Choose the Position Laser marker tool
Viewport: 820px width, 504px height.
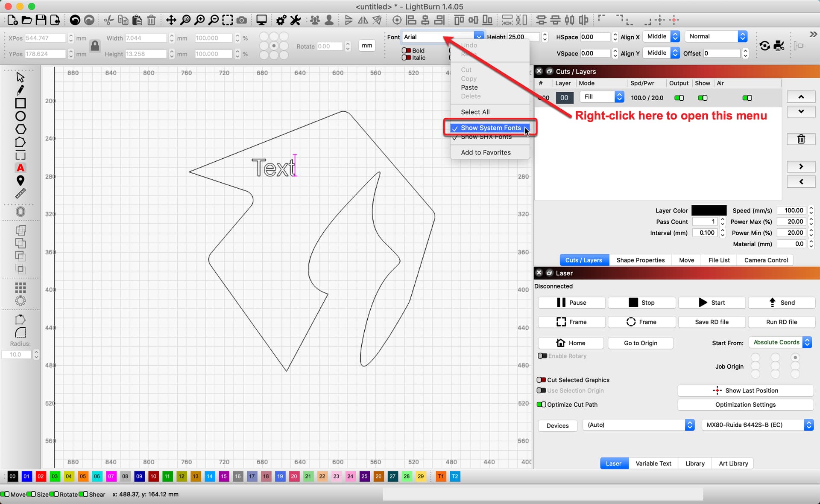[20, 181]
